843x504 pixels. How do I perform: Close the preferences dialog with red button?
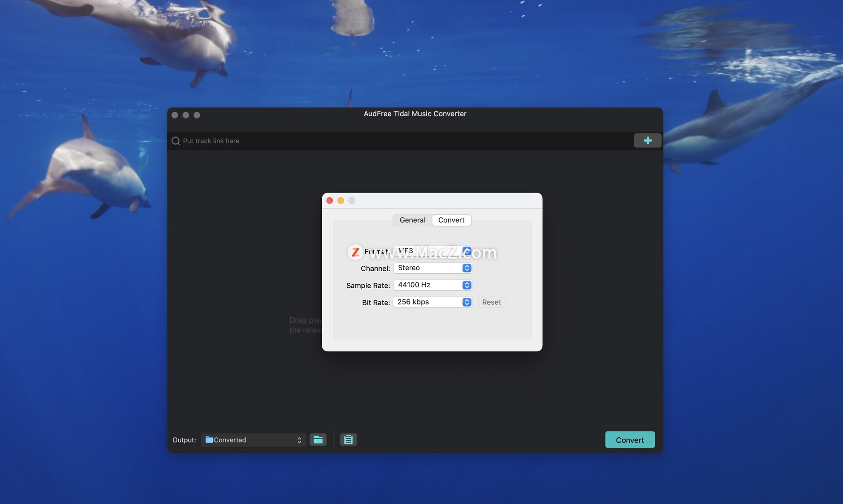330,200
